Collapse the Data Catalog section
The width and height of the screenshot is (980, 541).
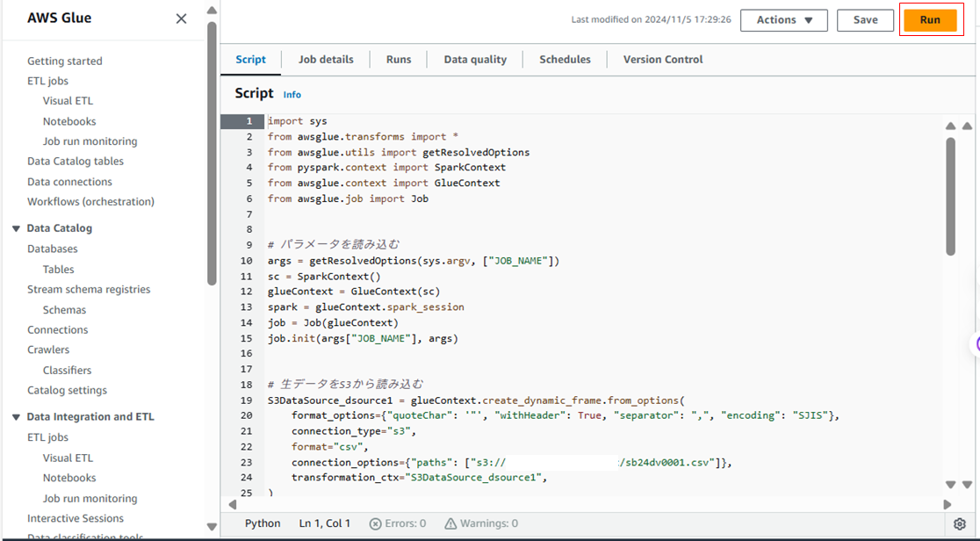pos(17,228)
